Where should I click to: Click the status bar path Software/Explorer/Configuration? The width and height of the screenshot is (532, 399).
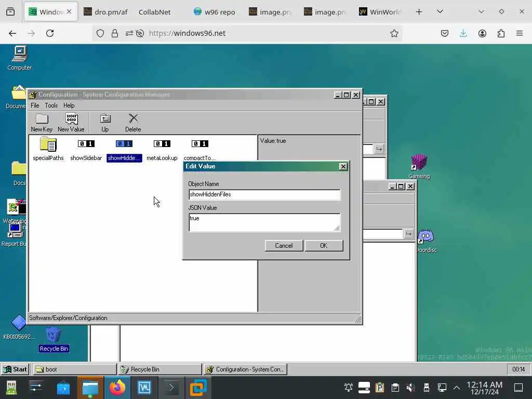[68, 318]
